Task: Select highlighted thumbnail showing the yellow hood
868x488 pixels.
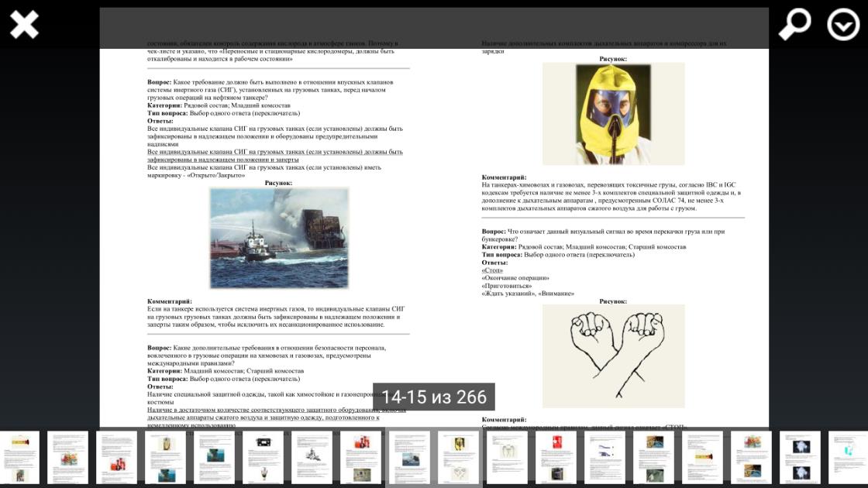Action: tap(459, 458)
